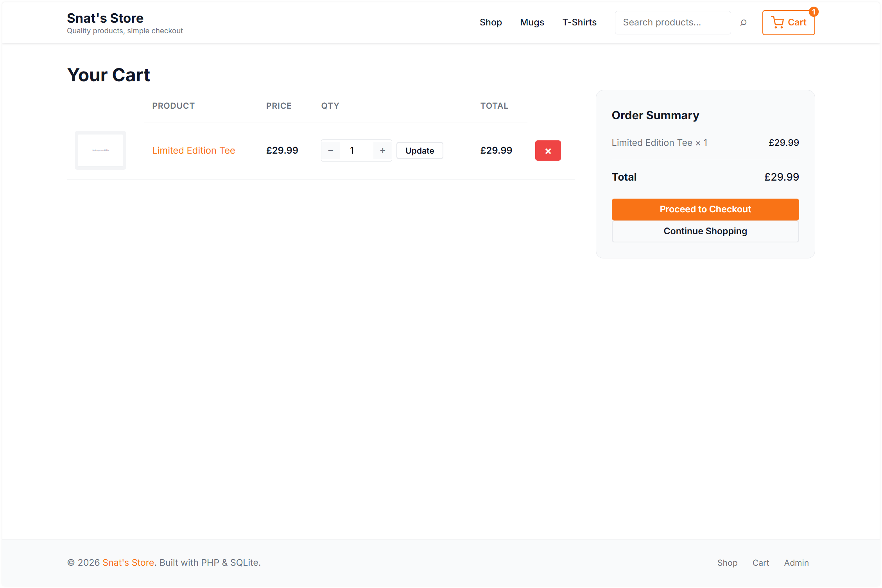Open the Shop page from the navigation
This screenshot has width=882, height=588.
click(x=491, y=22)
